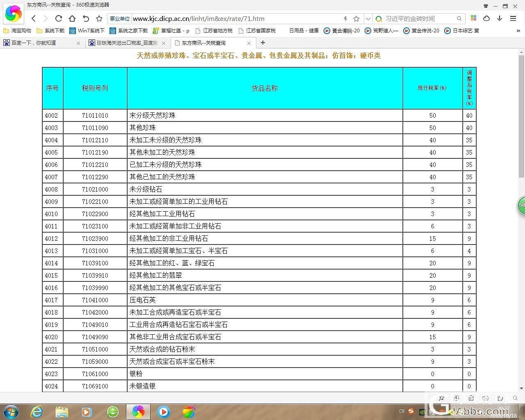Open the 江苏省地方税 bookmark link
Viewport: 525px width, 420px height.
pos(214,31)
